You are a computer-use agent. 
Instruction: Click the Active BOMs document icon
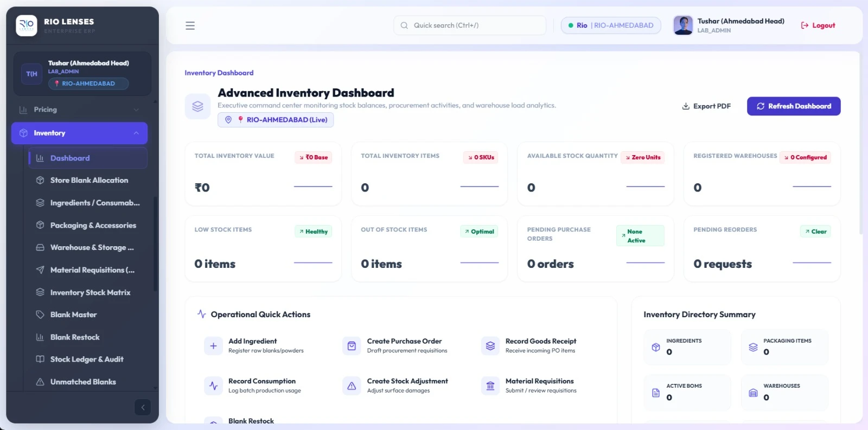point(656,393)
